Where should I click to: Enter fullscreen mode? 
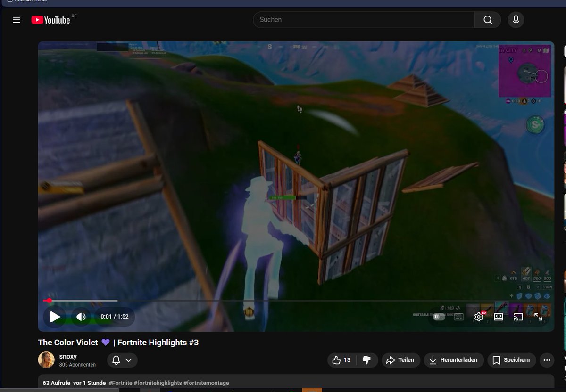538,317
